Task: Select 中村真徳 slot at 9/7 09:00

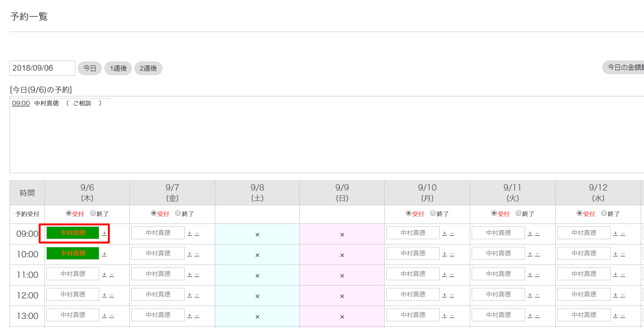Action: coord(158,233)
